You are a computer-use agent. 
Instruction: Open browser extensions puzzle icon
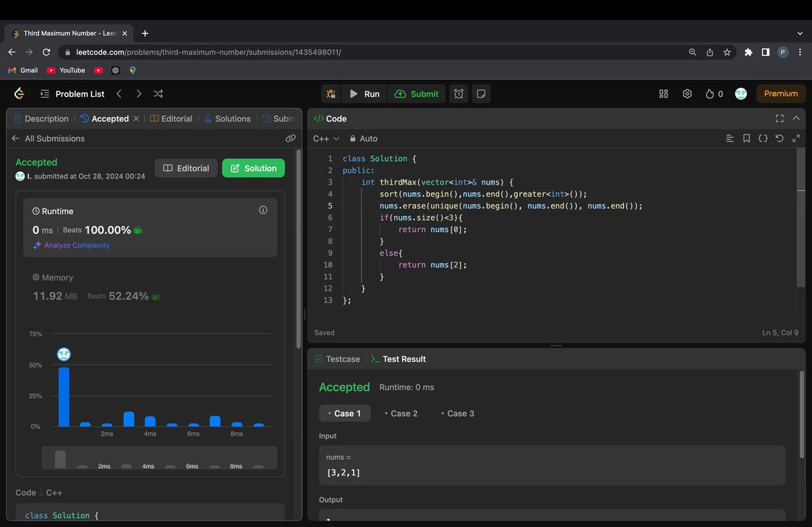[748, 52]
